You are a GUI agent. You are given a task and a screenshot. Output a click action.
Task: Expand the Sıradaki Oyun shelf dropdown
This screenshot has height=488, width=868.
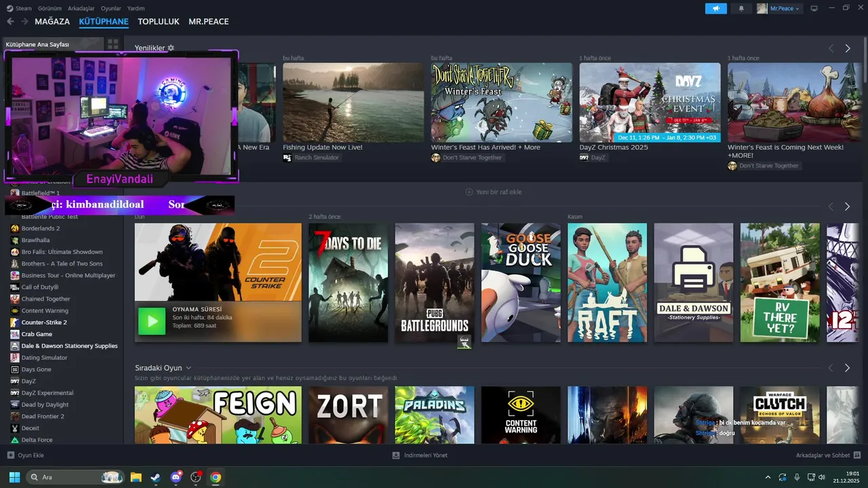tap(189, 368)
